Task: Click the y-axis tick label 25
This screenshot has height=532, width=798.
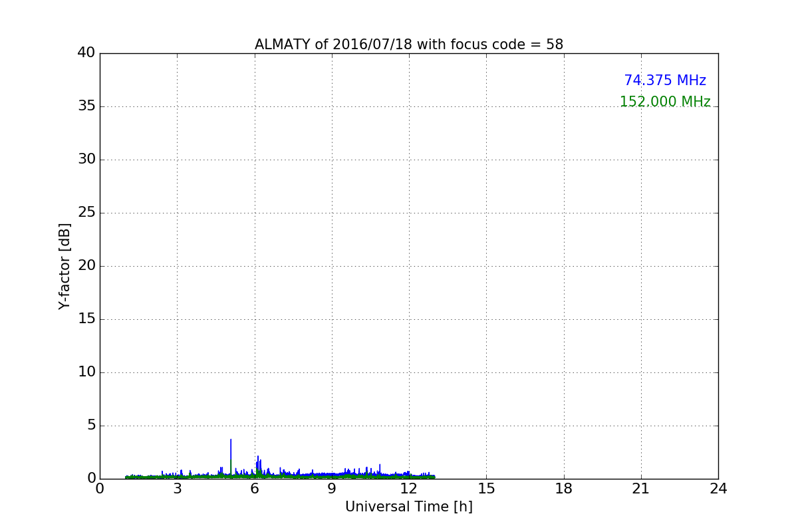Action: tap(86, 213)
